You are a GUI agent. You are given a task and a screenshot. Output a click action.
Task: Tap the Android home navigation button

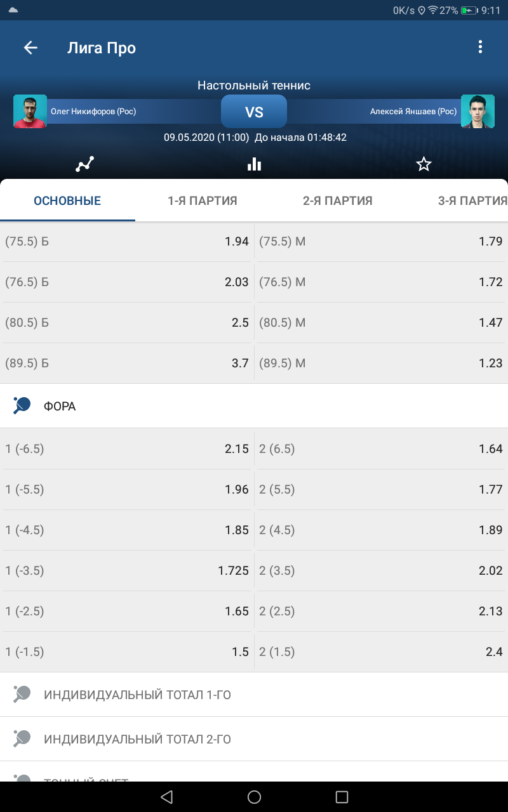tap(254, 797)
